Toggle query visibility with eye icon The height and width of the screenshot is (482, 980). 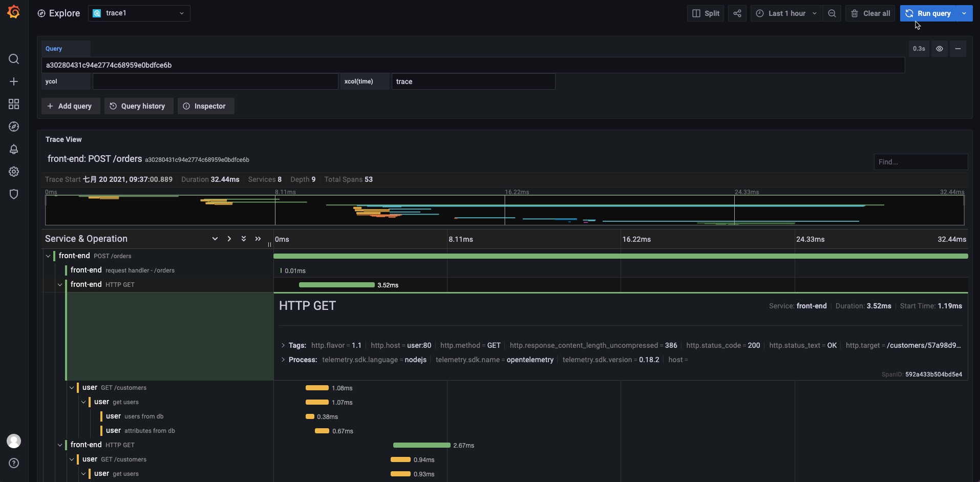point(939,49)
